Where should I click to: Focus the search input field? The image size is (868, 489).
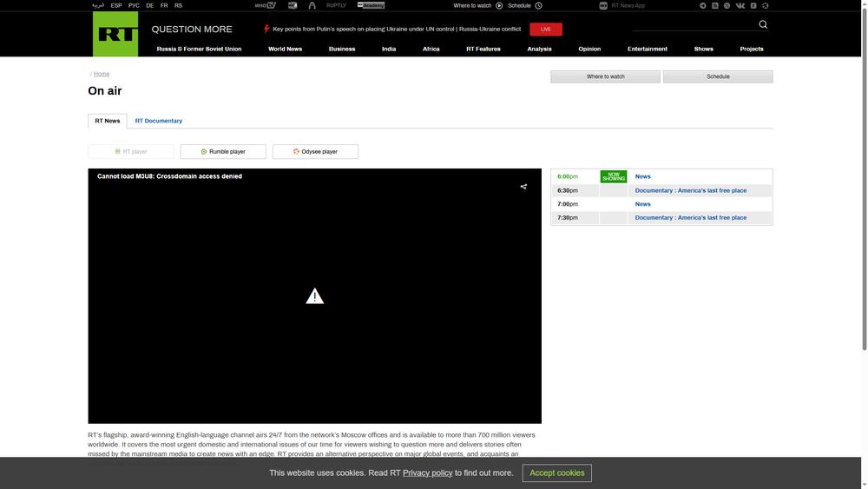[694, 25]
